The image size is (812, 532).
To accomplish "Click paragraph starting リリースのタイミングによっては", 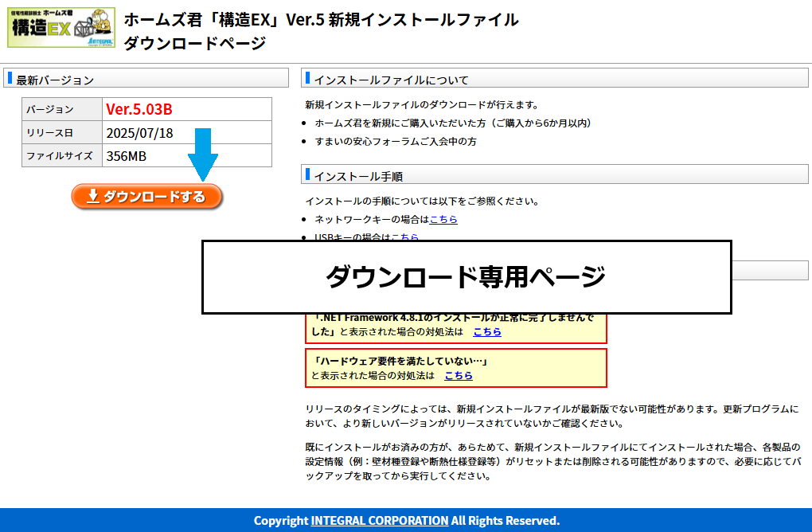I will [x=552, y=416].
